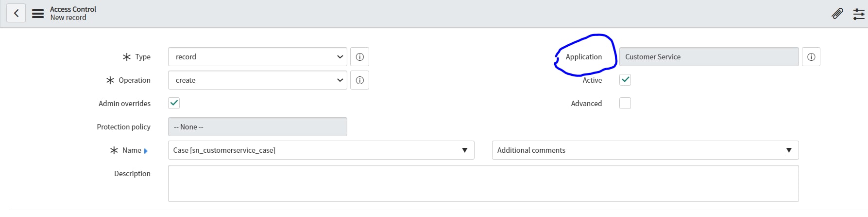Uncheck the Admin overrides checkbox
868x217 pixels.
point(174,103)
